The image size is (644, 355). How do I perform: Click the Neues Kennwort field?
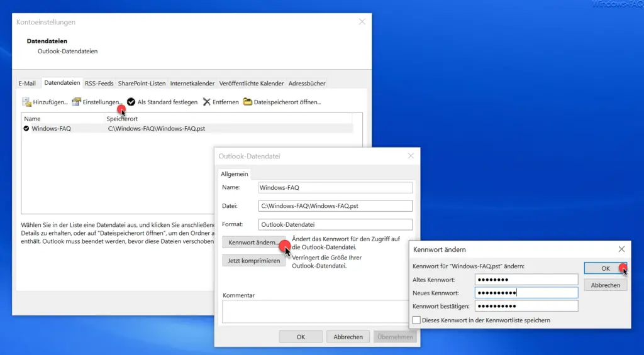(526, 293)
